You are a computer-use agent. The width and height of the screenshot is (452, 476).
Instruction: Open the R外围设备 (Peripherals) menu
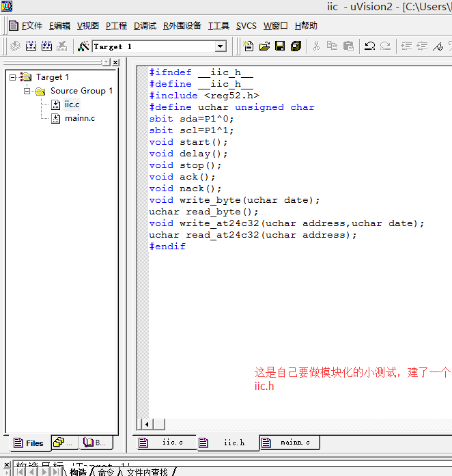coord(182,26)
